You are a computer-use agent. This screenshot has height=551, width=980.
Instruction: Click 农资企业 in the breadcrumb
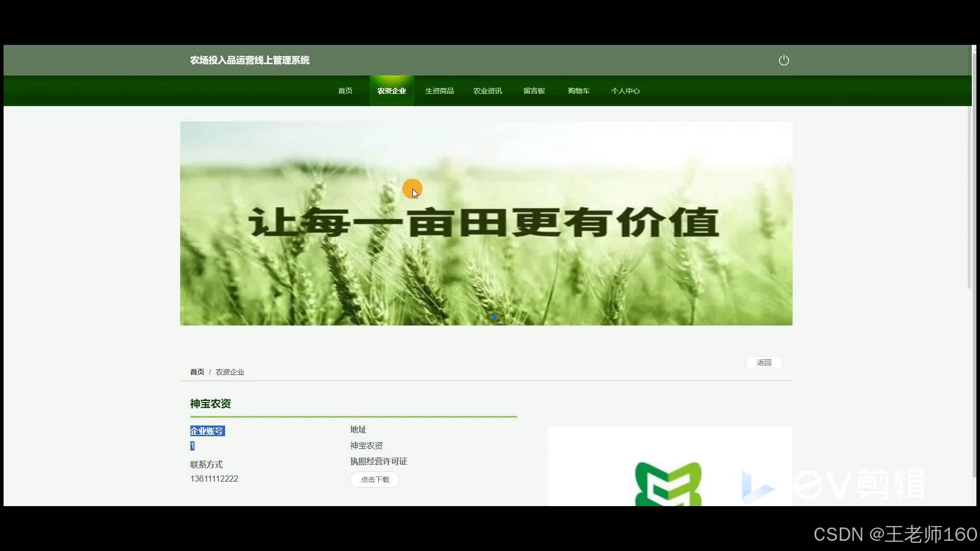pos(230,372)
